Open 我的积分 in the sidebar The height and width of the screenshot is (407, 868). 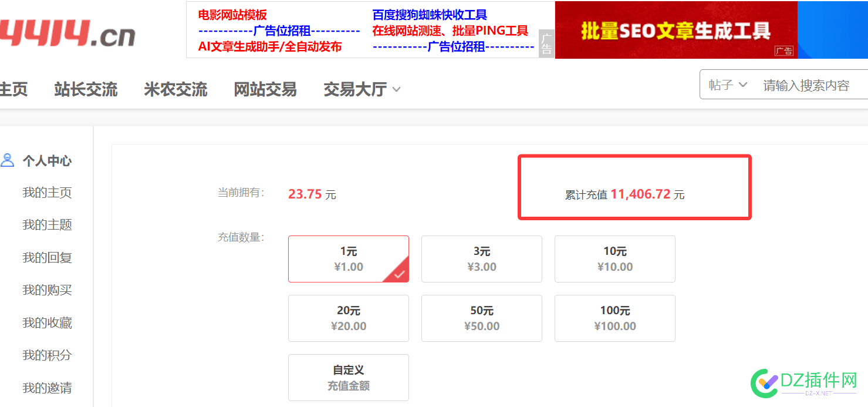(x=47, y=355)
